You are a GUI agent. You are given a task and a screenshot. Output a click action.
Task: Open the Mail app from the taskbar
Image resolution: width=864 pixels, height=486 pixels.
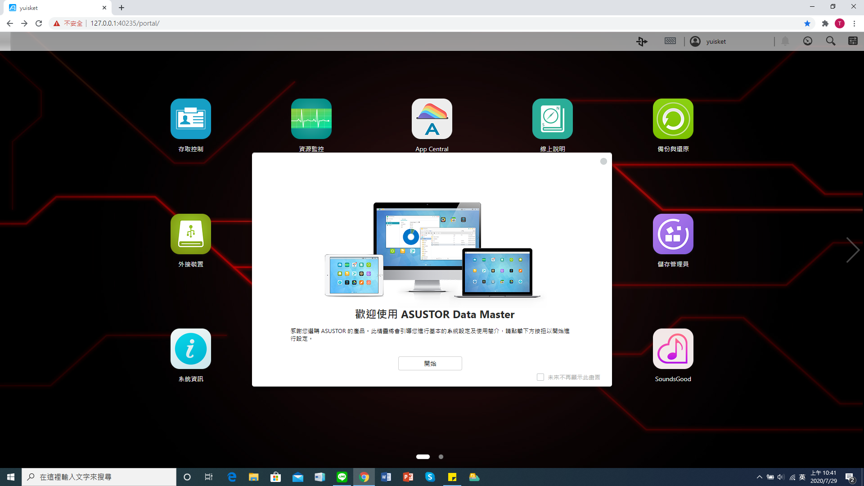[298, 477]
